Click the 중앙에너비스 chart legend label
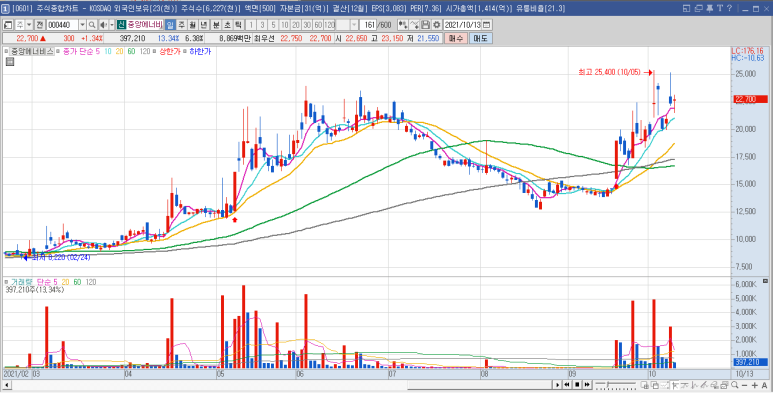This screenshot has height=393, width=773. [x=33, y=51]
